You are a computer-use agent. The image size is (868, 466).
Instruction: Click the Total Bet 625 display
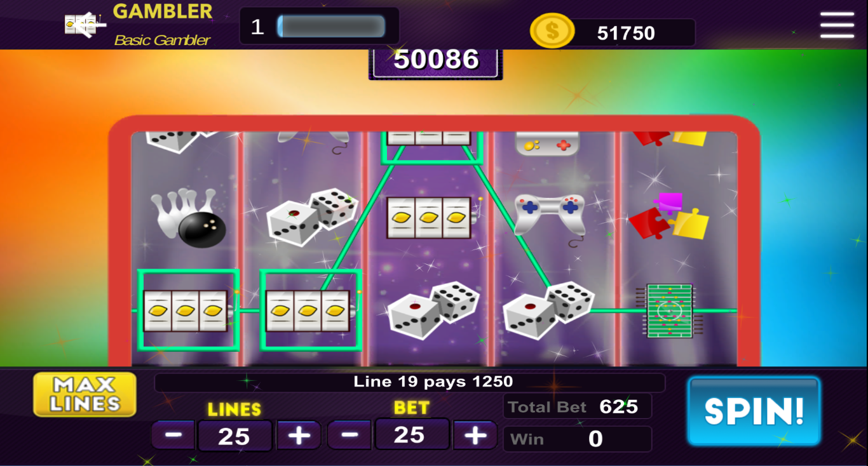coord(577,406)
